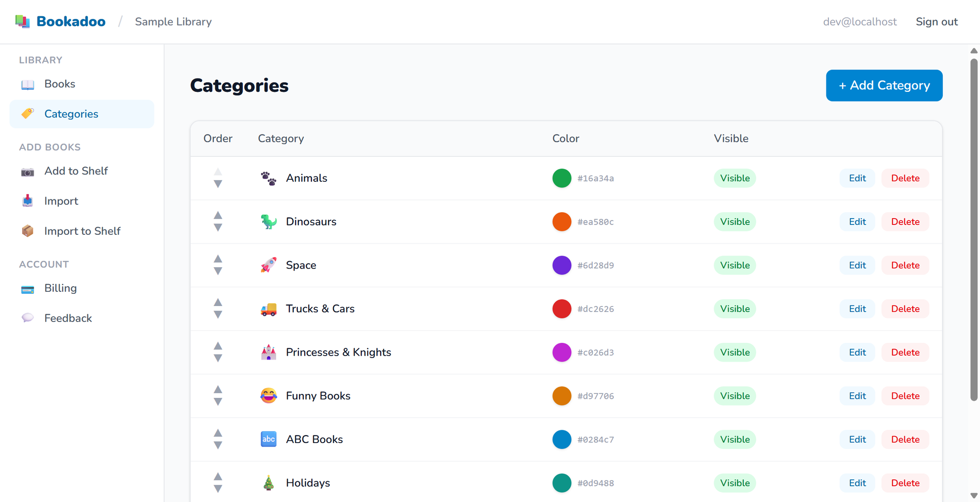980x502 pixels.
Task: Click the #0d9488 color code text
Action: (x=596, y=483)
